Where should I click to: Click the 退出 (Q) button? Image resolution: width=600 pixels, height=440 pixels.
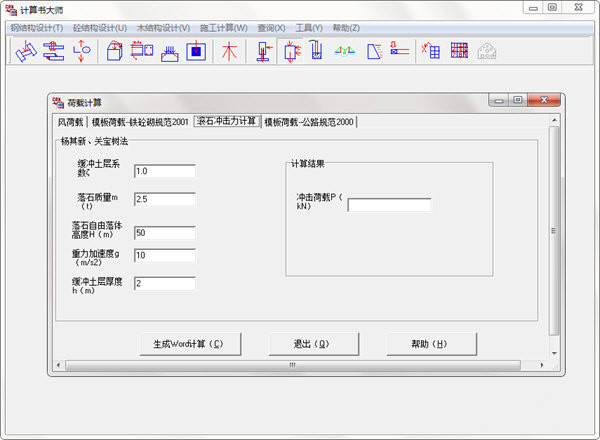(314, 344)
